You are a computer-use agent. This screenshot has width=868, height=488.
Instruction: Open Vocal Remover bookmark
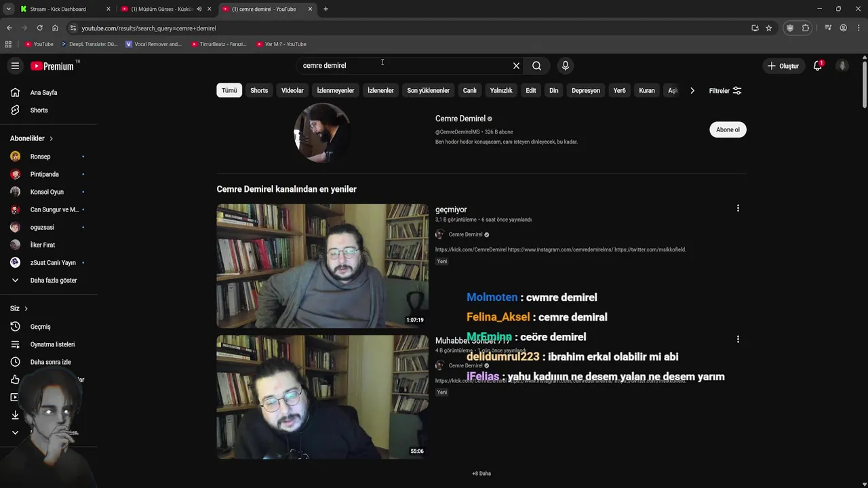click(154, 44)
